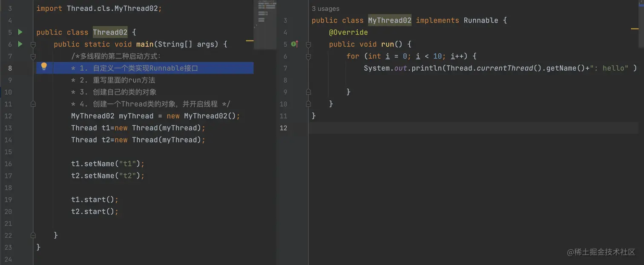Collapse the main method fold marker on line 6
The image size is (644, 265).
(33, 44)
